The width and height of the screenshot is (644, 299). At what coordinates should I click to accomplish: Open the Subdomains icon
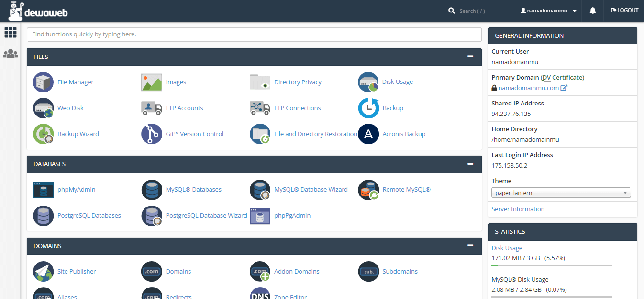pyautogui.click(x=368, y=271)
